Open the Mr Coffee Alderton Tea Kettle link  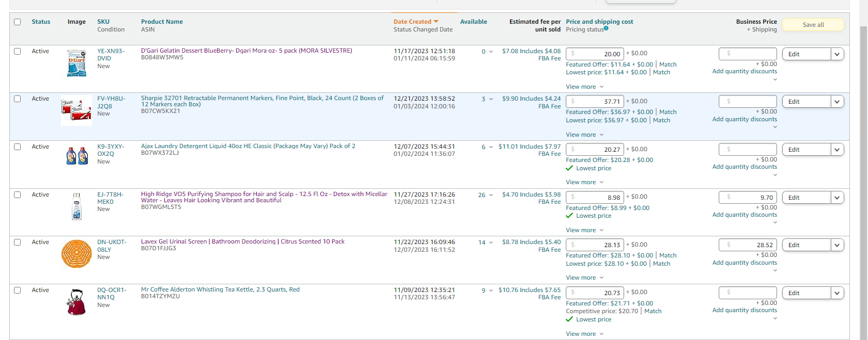coord(220,289)
